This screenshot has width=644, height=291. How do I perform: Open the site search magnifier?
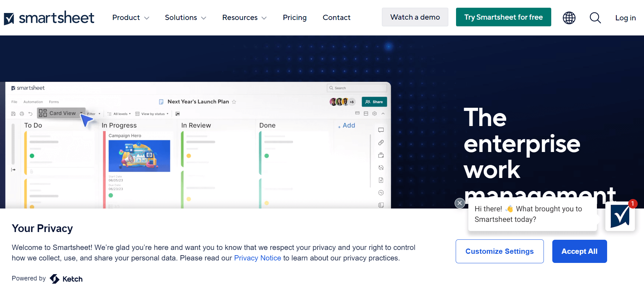595,18
